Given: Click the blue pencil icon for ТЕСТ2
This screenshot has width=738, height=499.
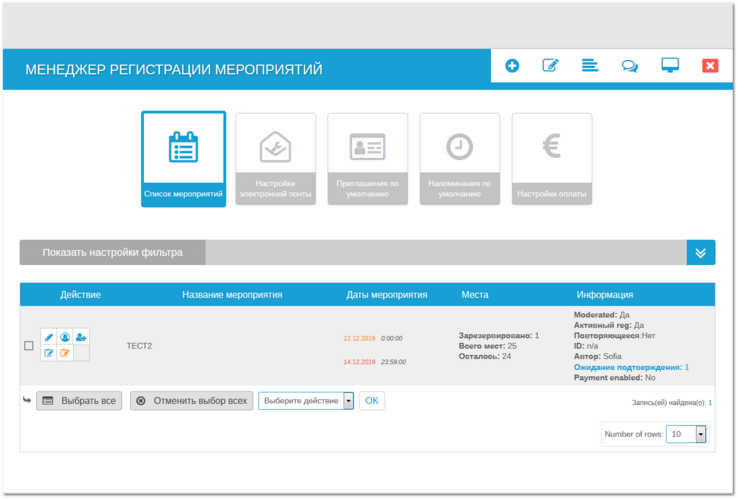Looking at the screenshot, I should point(49,337).
